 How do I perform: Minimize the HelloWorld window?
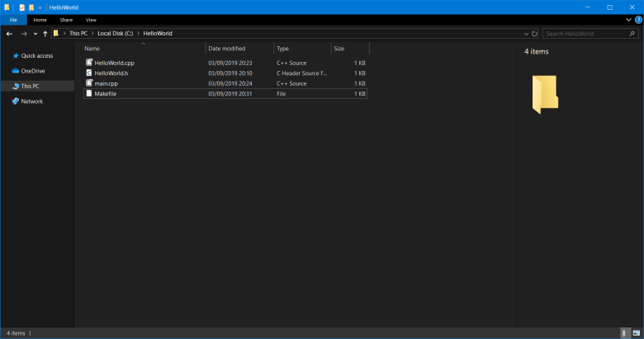588,7
